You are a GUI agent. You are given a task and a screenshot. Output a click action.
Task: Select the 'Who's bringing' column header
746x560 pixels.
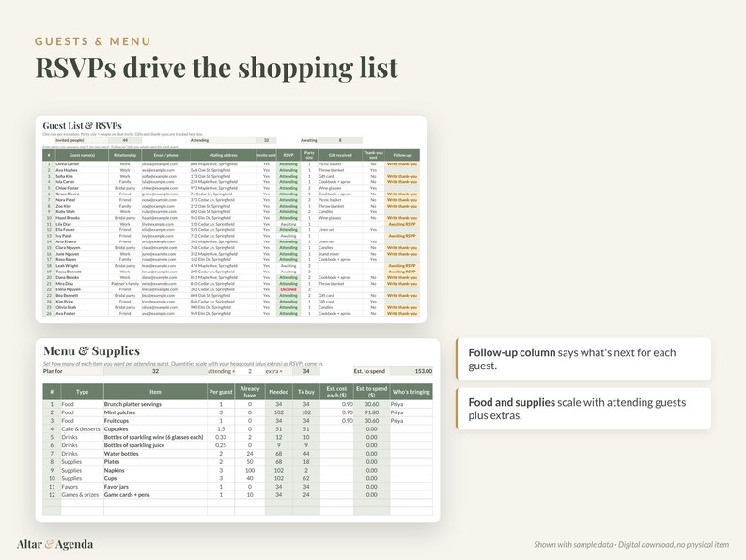pyautogui.click(x=412, y=392)
